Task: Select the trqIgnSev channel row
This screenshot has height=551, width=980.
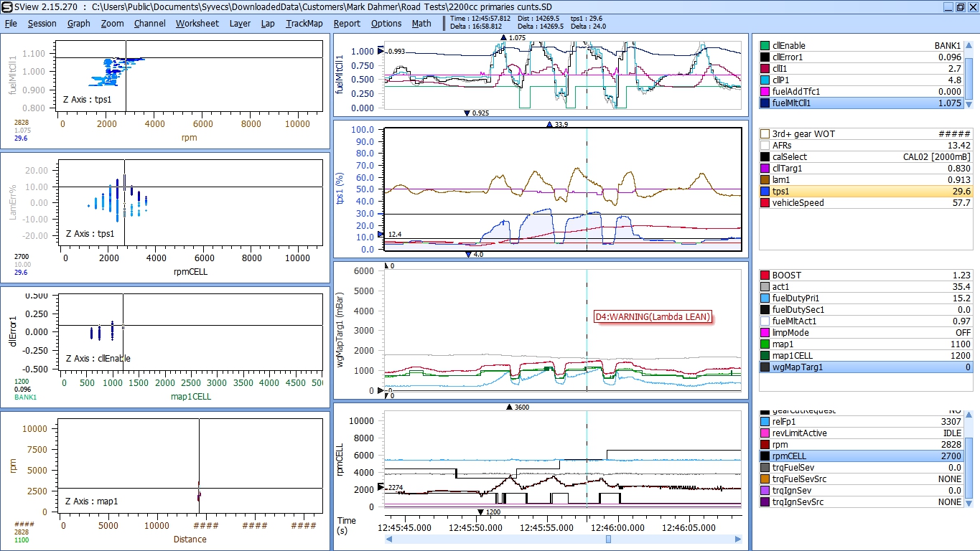Action: [x=861, y=491]
